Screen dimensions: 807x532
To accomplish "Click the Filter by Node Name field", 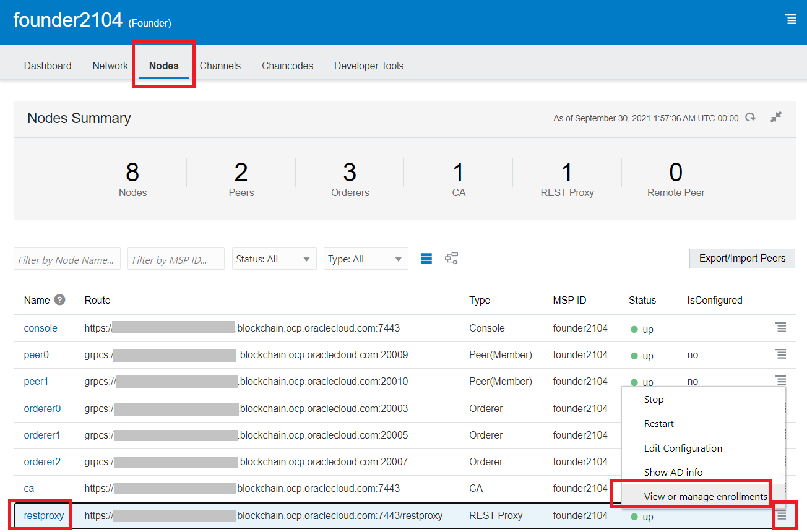I will click(x=67, y=260).
